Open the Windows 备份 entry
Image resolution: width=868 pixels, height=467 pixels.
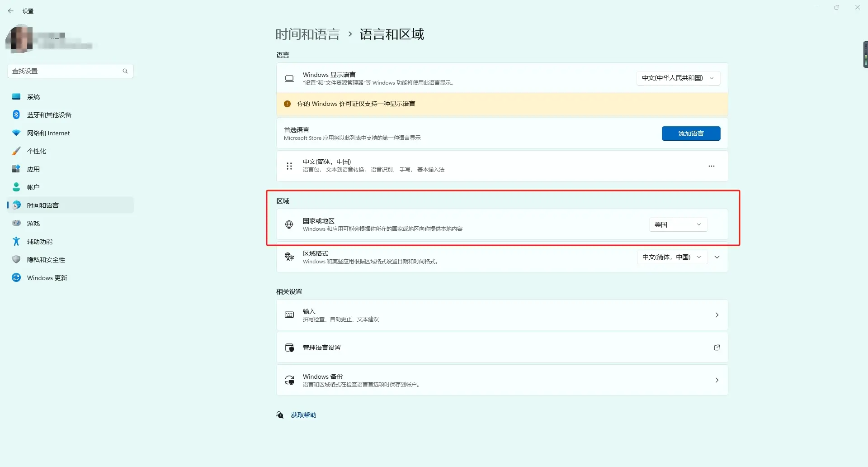(x=502, y=380)
